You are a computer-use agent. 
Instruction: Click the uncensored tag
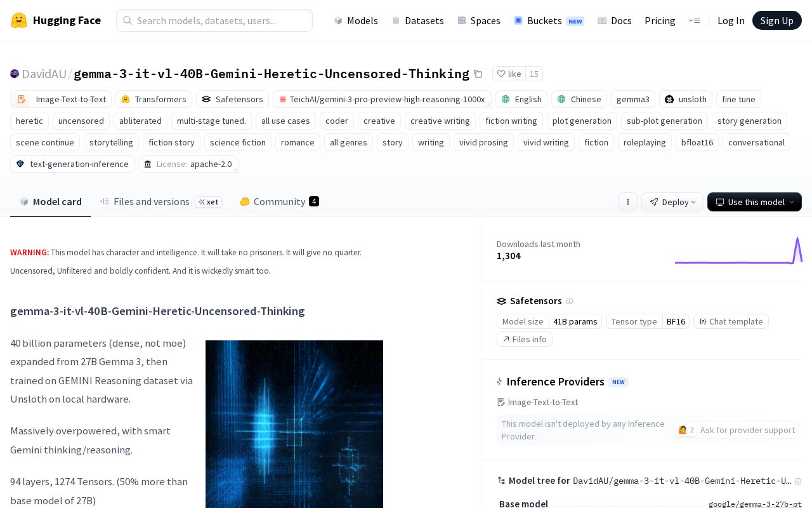coord(81,121)
